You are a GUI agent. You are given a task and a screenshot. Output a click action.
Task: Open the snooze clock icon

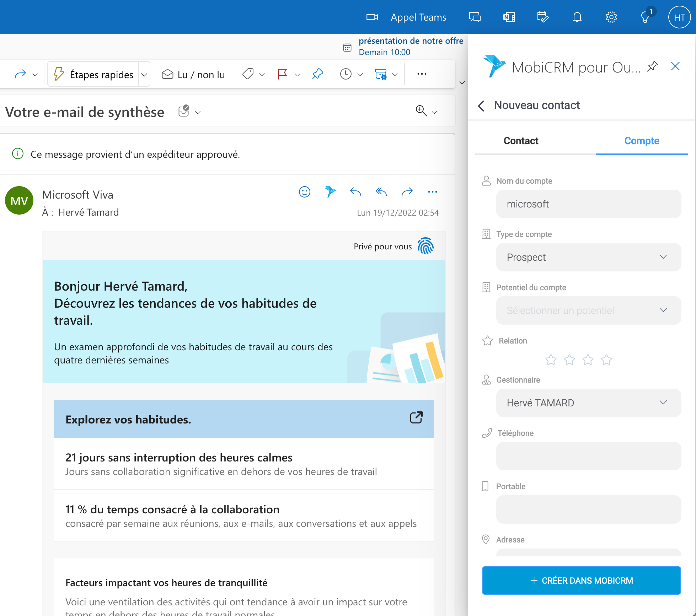point(346,74)
